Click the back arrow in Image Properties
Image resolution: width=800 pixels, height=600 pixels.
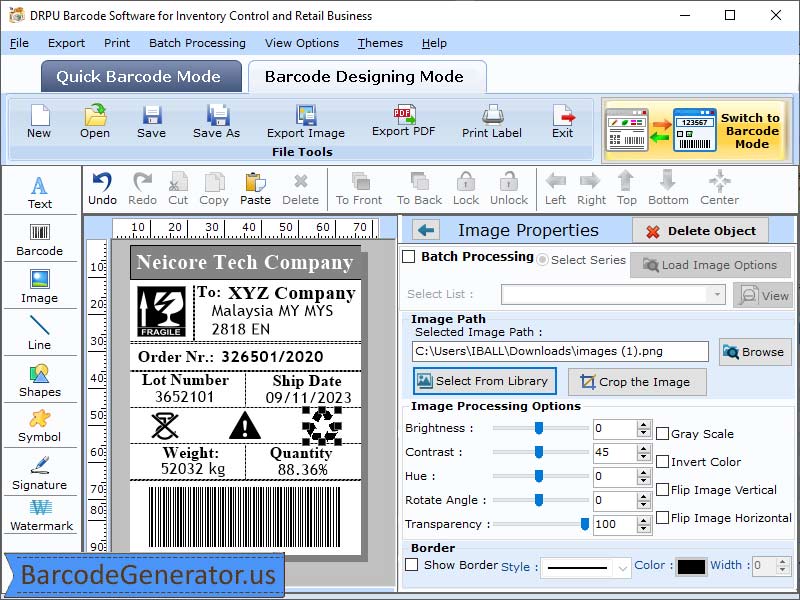pos(426,230)
